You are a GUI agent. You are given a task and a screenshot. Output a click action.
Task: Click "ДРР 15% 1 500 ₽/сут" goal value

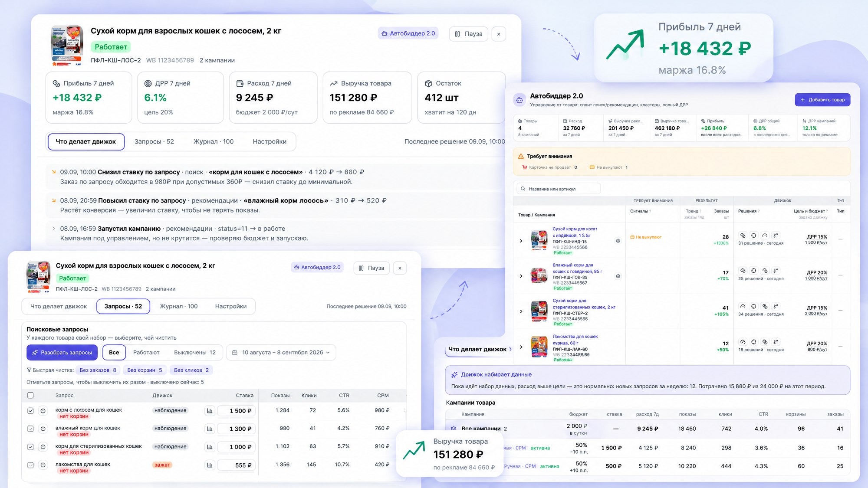pos(816,239)
